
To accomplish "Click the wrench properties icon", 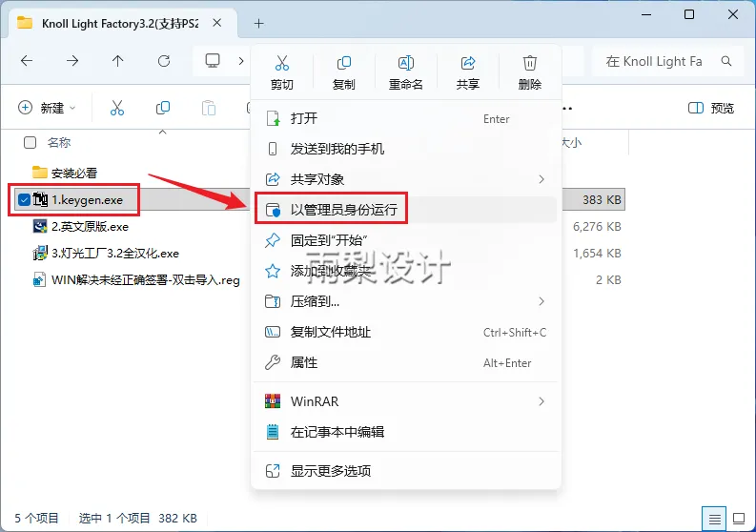I will tap(273, 362).
